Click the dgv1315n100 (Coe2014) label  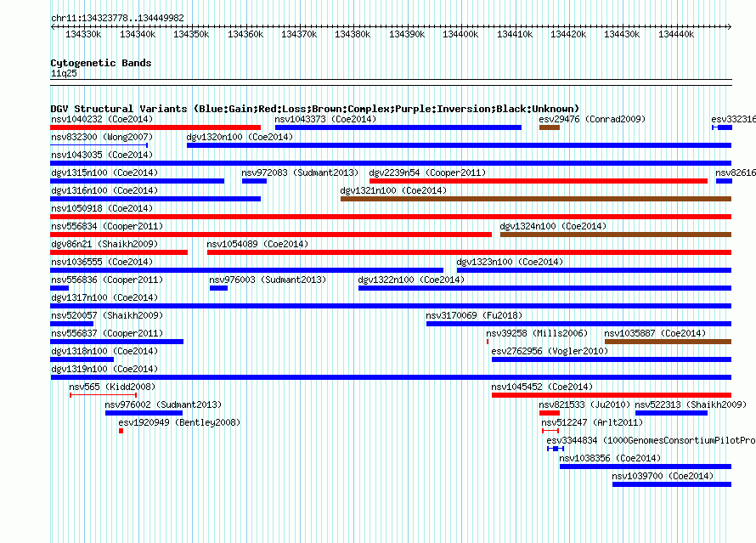point(104,173)
